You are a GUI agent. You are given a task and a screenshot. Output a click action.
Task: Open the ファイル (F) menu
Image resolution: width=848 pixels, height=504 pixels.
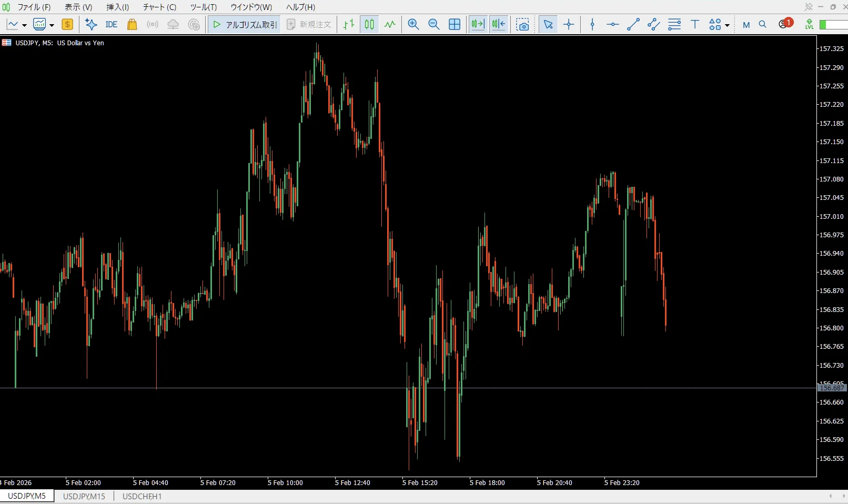coord(34,7)
